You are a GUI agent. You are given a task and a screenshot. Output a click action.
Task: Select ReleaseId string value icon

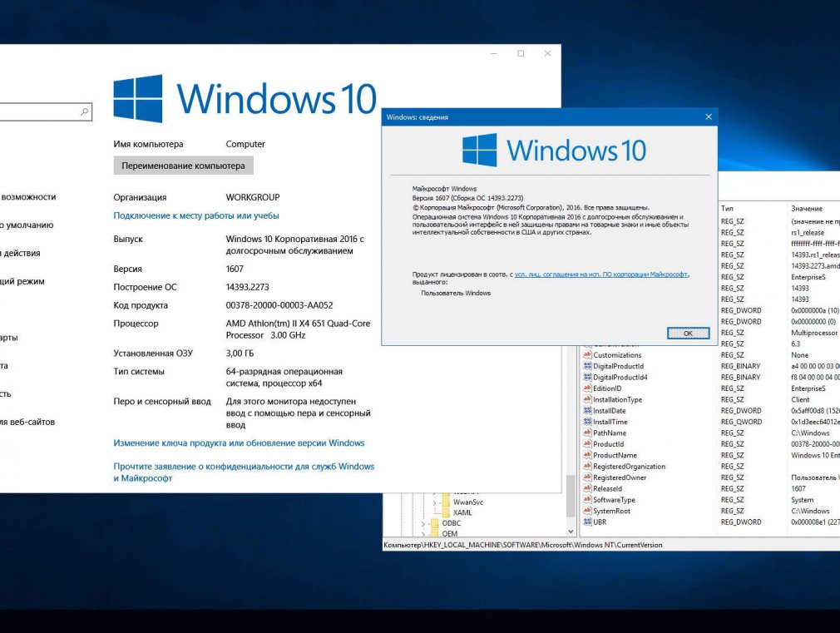tap(587, 488)
